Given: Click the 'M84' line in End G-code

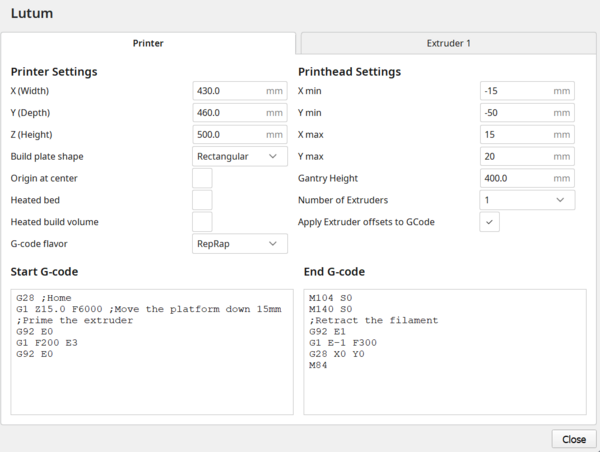Looking at the screenshot, I should [318, 365].
